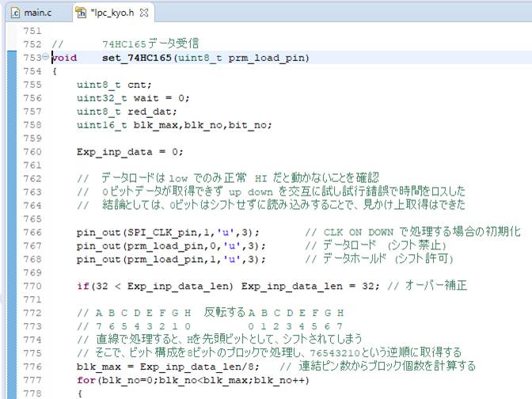Place cursor on set_74HC165 function name

click(x=139, y=58)
